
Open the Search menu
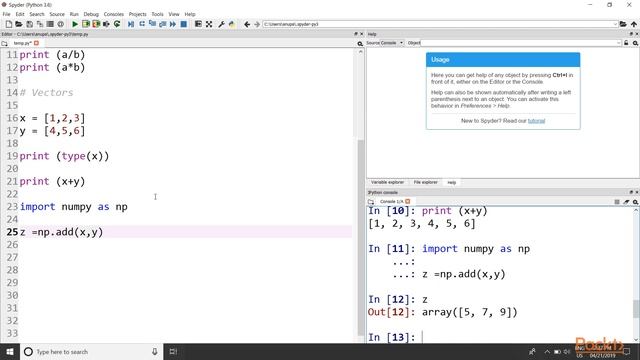(37, 14)
